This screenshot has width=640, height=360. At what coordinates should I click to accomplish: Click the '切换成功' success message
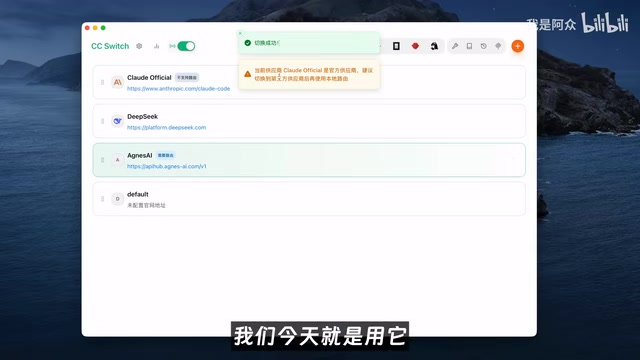(x=267, y=43)
